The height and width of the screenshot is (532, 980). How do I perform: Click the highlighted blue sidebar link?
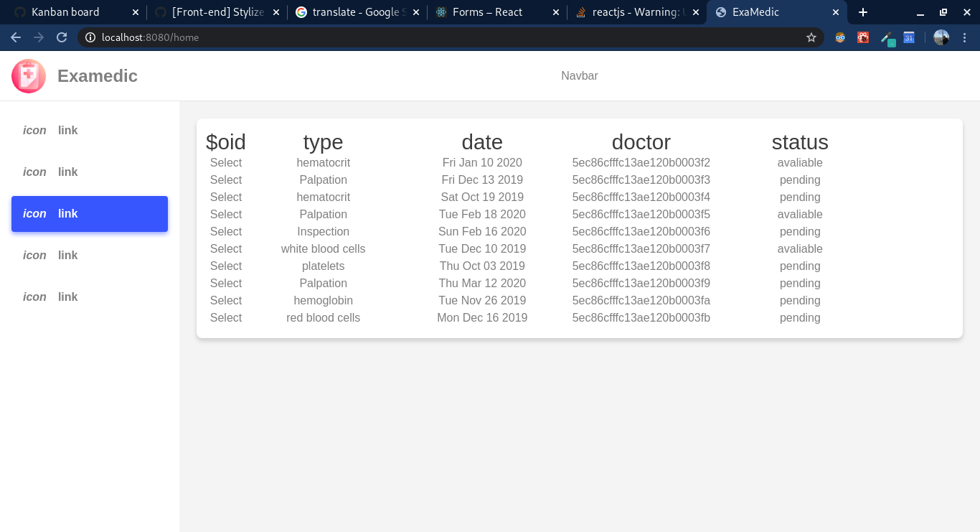[x=90, y=214]
